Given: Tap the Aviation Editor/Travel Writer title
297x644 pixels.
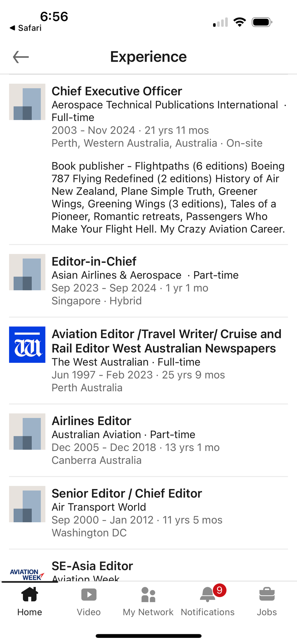Looking at the screenshot, I should click(166, 341).
